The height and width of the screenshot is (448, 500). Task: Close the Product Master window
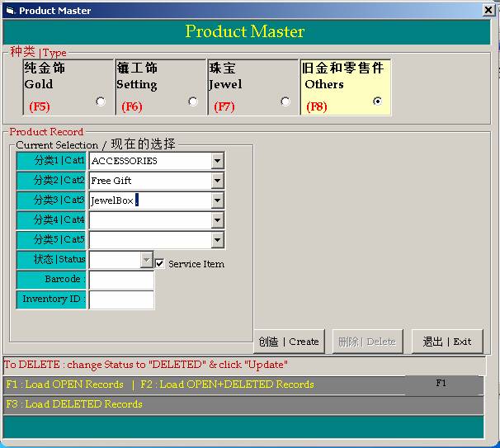pos(488,11)
